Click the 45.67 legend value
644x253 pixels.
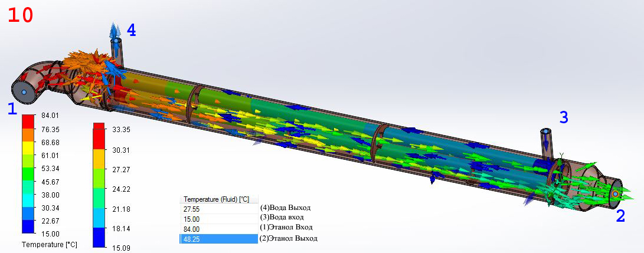click(x=52, y=182)
